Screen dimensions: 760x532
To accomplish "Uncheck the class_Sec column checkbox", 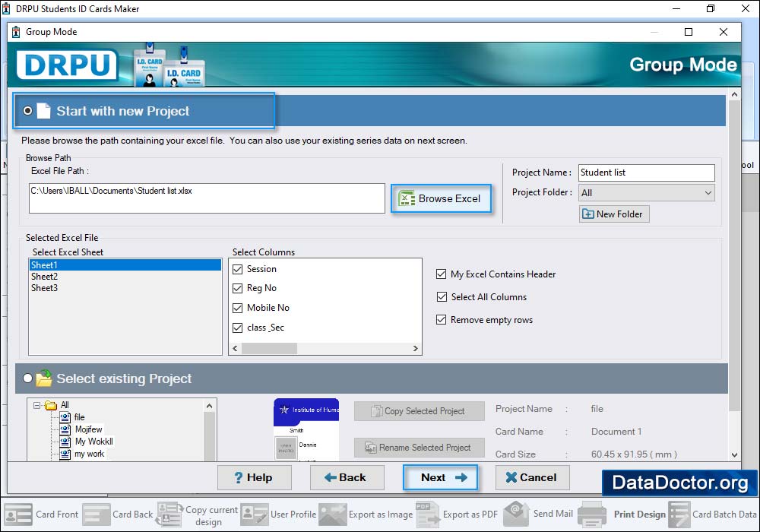I will (237, 328).
